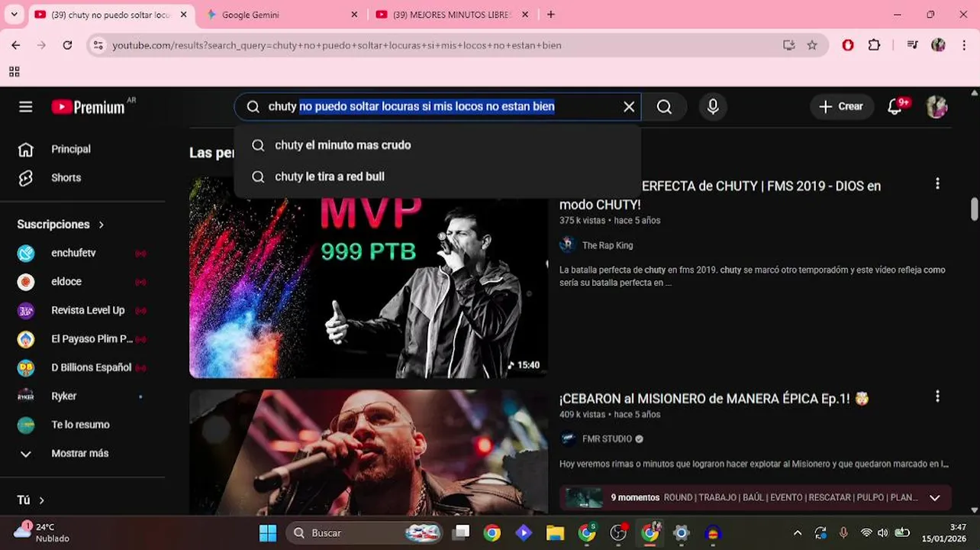The width and height of the screenshot is (980, 550).
Task: Bookmark this page with the star
Action: pos(812,45)
